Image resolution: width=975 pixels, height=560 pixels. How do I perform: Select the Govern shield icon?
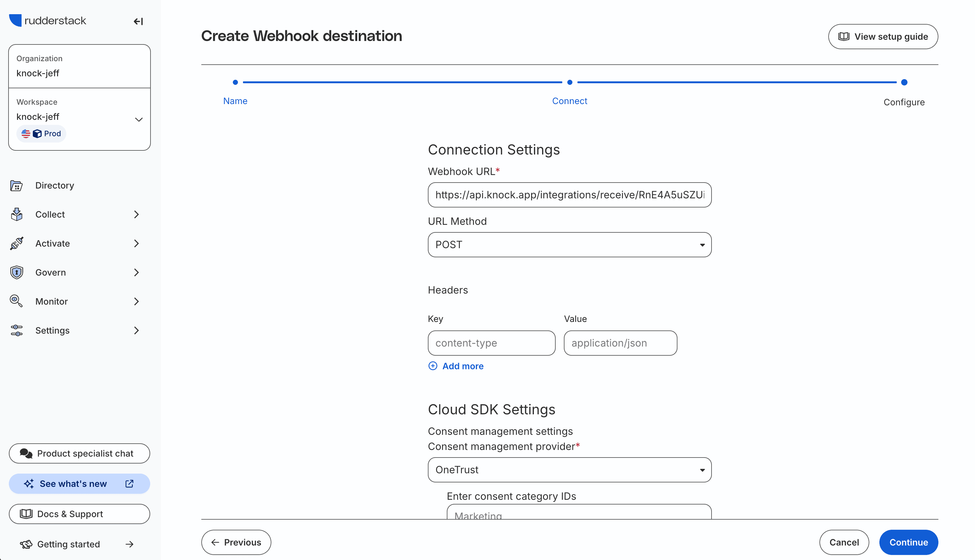click(x=16, y=272)
